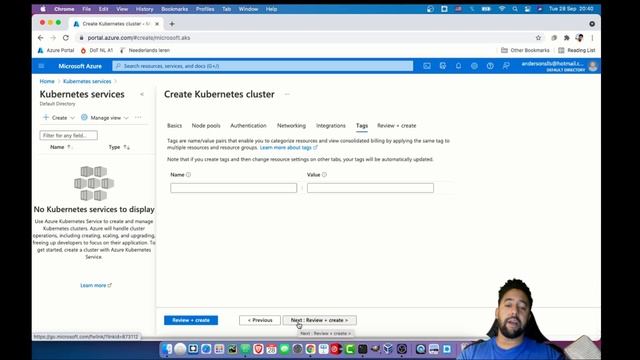This screenshot has height=360, width=640.
Task: Select the Tags tab
Action: [362, 126]
